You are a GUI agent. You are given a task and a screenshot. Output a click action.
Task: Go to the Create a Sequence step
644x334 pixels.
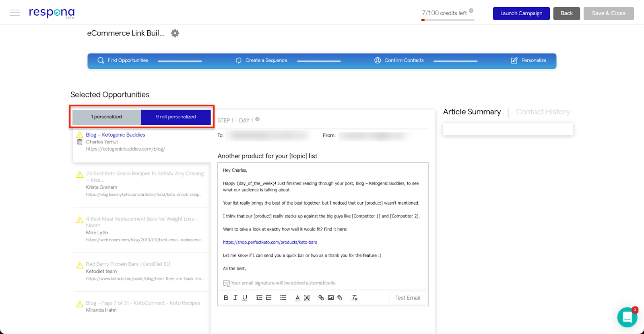click(261, 60)
